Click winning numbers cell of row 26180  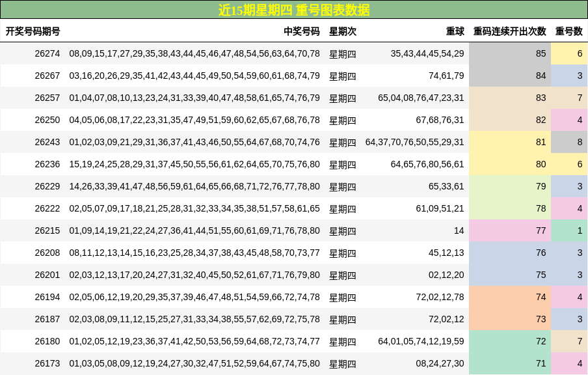click(x=194, y=342)
